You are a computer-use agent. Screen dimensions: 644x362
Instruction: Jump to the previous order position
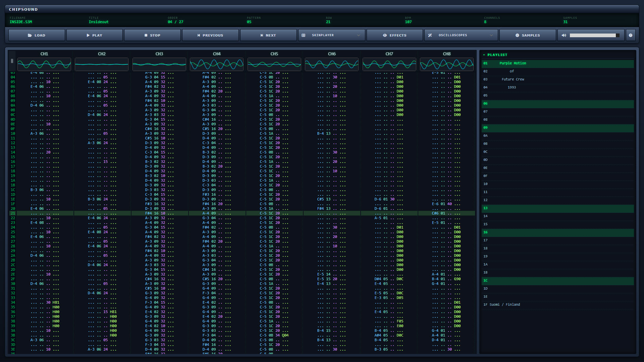point(210,35)
